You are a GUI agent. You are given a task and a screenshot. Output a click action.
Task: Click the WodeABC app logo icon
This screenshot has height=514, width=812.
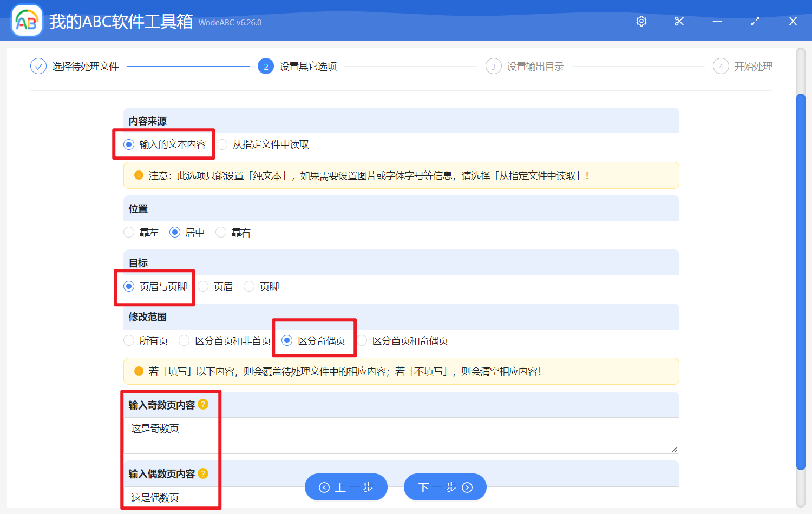(x=27, y=21)
